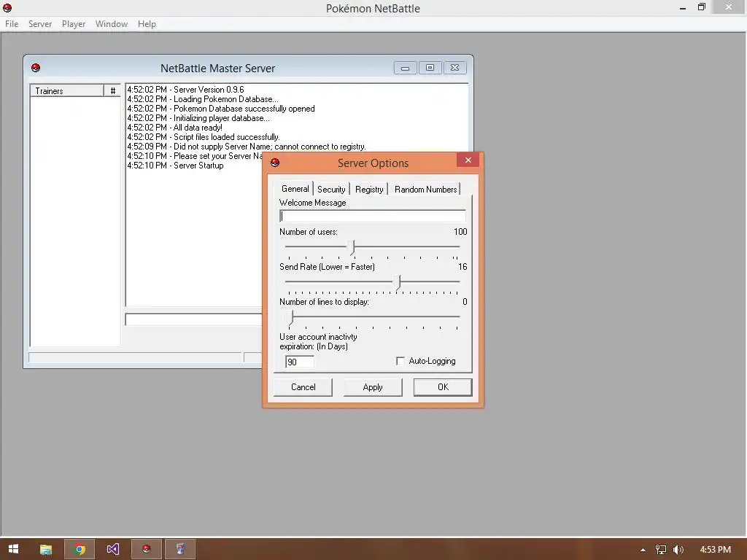
Task: Click the volume speaker icon in tray
Action: pyautogui.click(x=678, y=550)
